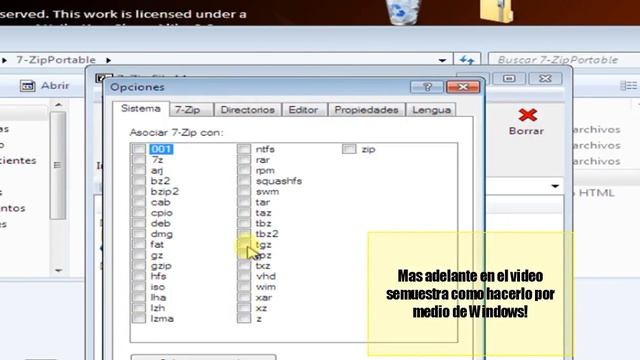Viewport: 640px width, 360px height.
Task: Expand the arrow after 7-ZipPortable in path
Action: coord(108,60)
